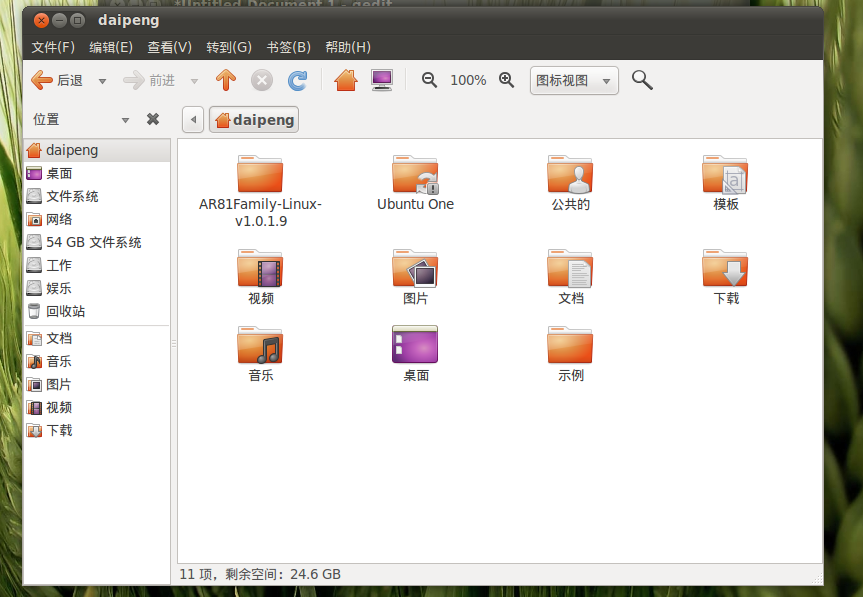Open 回收站 trash in sidebar
The image size is (863, 597).
(97, 311)
